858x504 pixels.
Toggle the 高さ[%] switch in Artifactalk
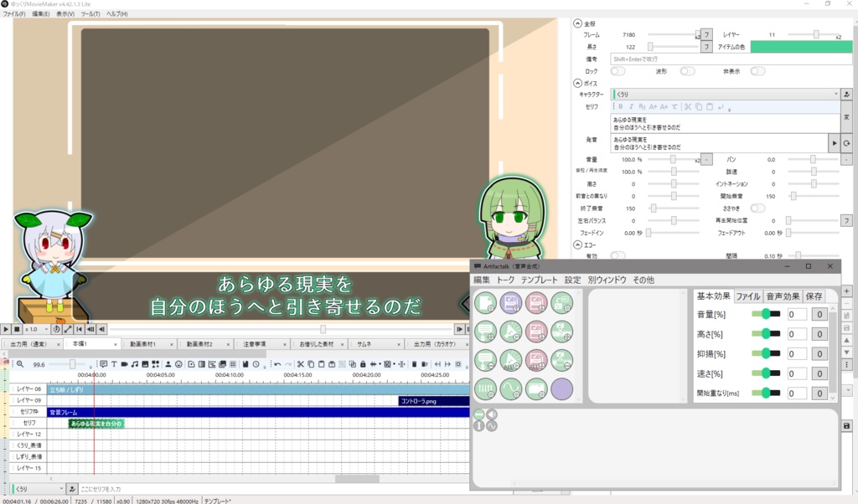point(766,333)
